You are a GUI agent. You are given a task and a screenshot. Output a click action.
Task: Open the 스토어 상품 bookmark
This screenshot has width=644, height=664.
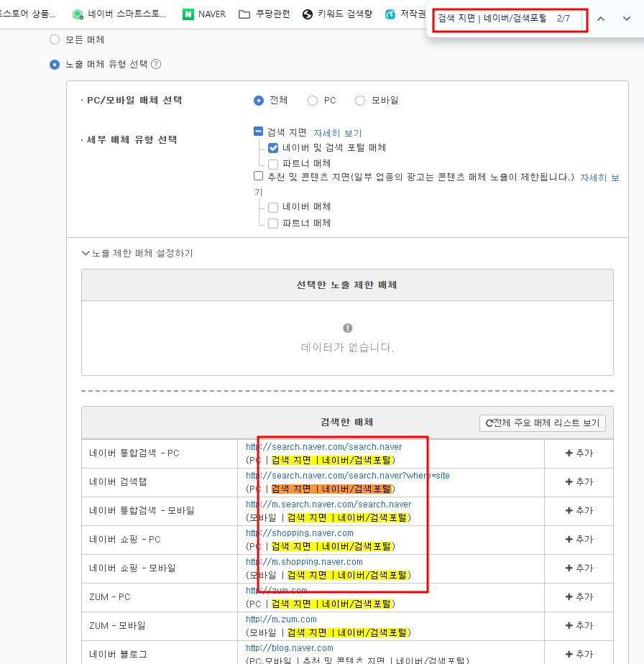[x=28, y=14]
